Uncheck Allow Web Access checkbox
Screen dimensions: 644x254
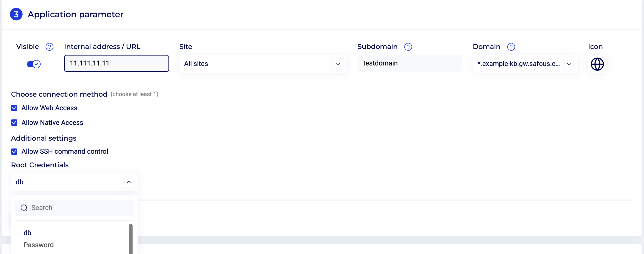coord(14,108)
